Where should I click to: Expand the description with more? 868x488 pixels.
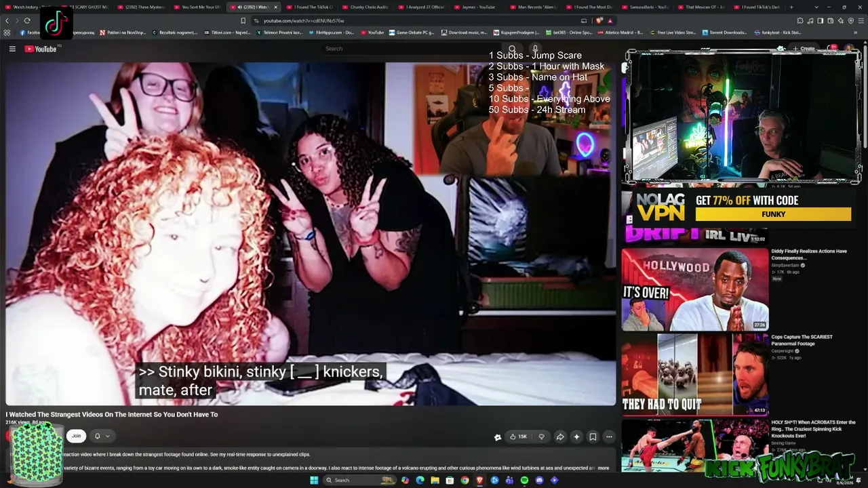(603, 468)
